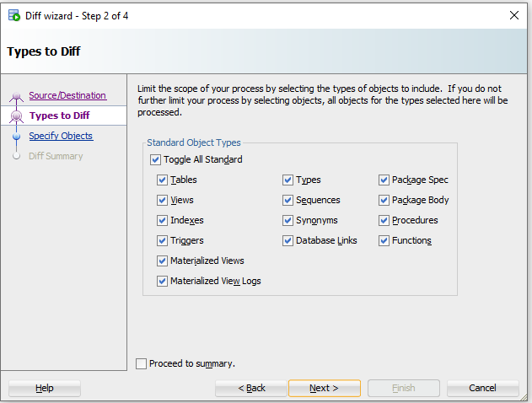Screen dimensions: 532x403
Task: Uncheck the Triggers checkbox
Action: coord(162,241)
